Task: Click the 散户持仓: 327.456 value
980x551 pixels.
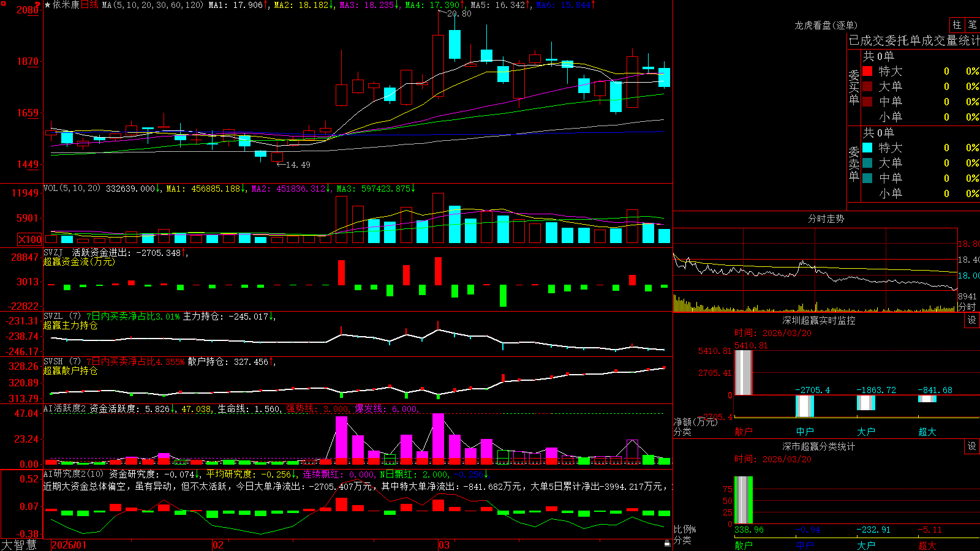Action: coord(231,362)
